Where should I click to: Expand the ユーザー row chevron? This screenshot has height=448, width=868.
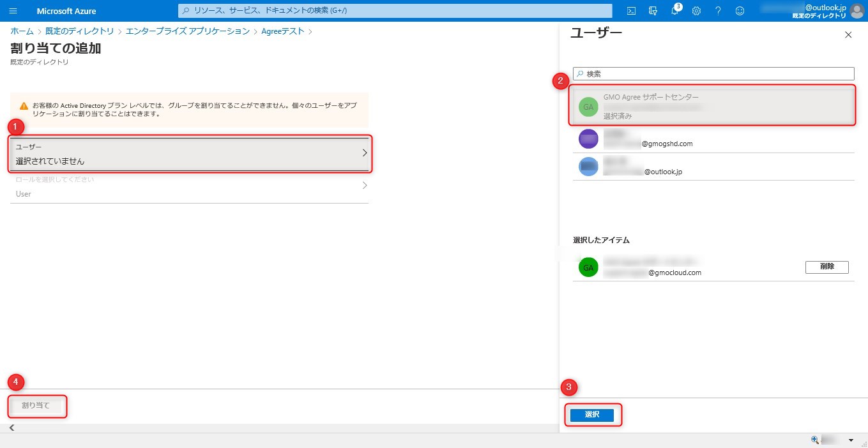point(365,153)
